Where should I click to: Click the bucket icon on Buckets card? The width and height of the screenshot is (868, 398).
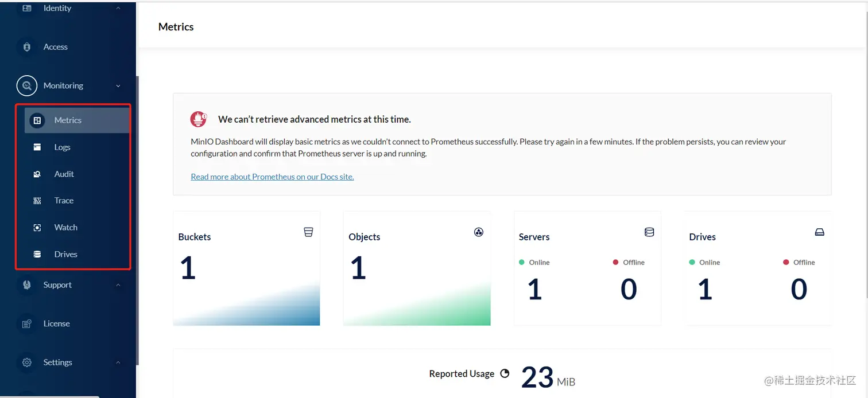308,232
